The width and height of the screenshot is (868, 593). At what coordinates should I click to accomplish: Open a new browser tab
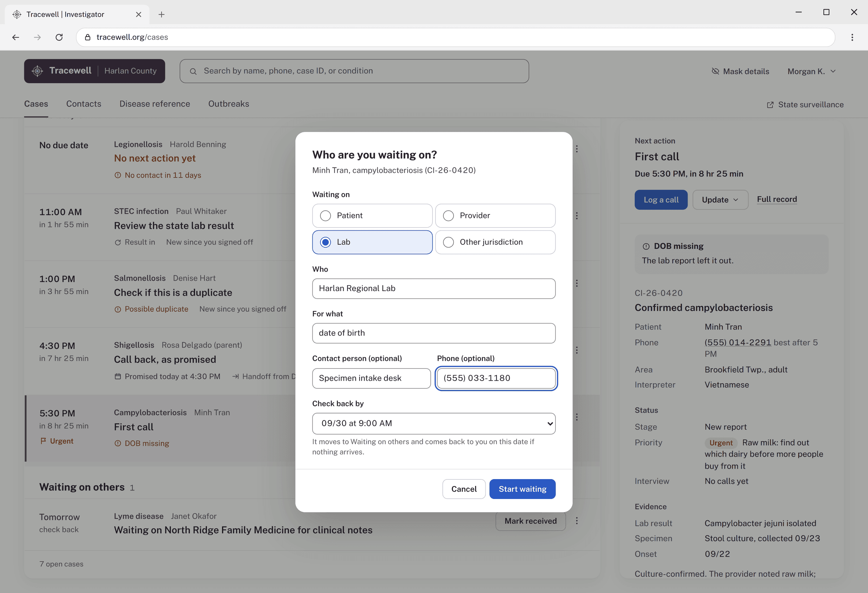(161, 14)
